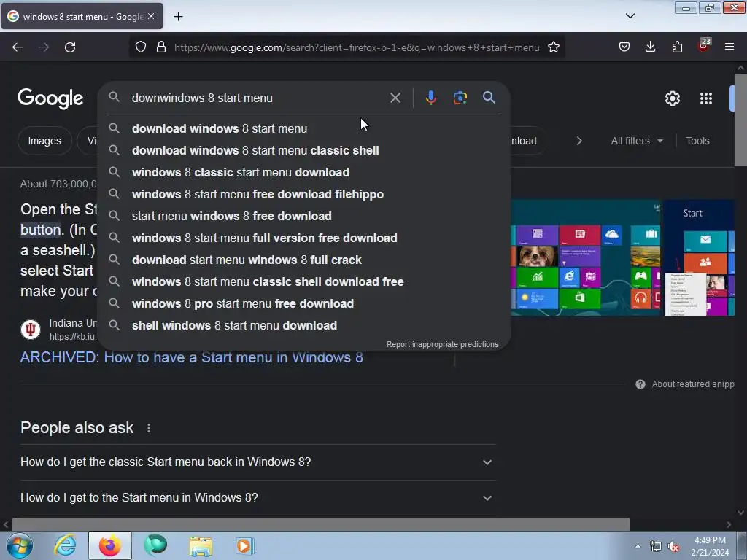Image resolution: width=747 pixels, height=560 pixels.
Task: Open Google apps grid icon
Action: [x=706, y=98]
